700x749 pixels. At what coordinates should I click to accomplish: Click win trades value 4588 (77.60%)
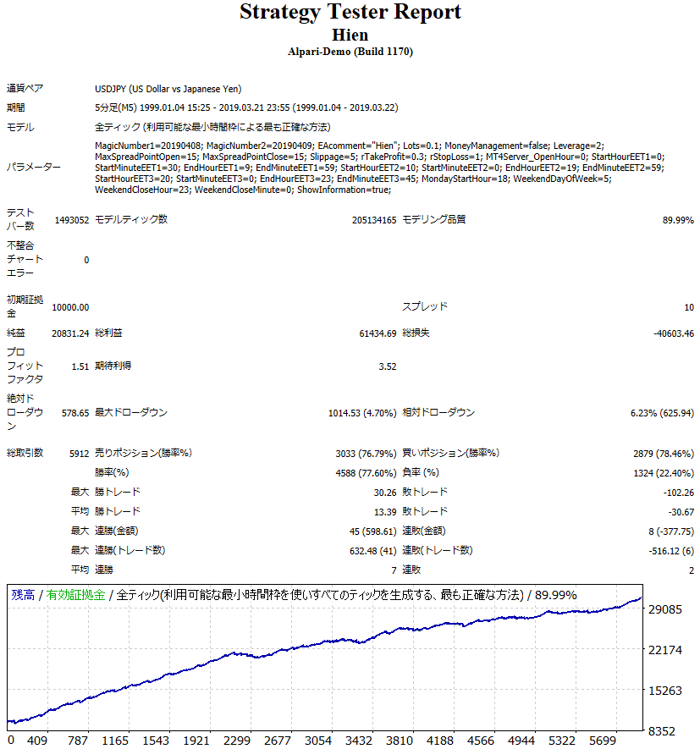click(366, 473)
